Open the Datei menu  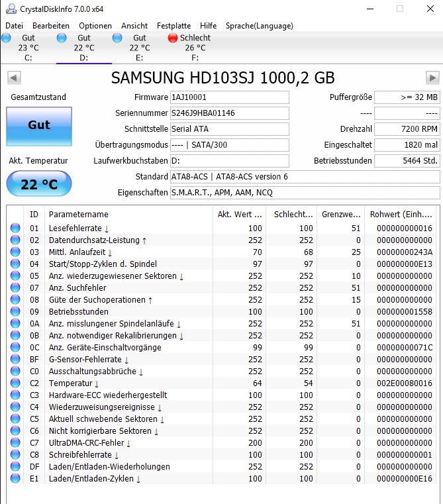pos(14,26)
